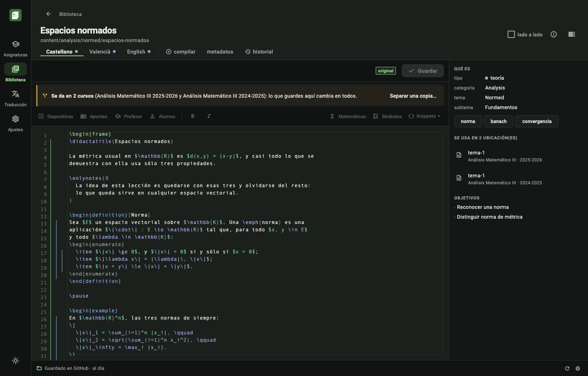
Task: Apply bold formatting
Action: pos(193,116)
